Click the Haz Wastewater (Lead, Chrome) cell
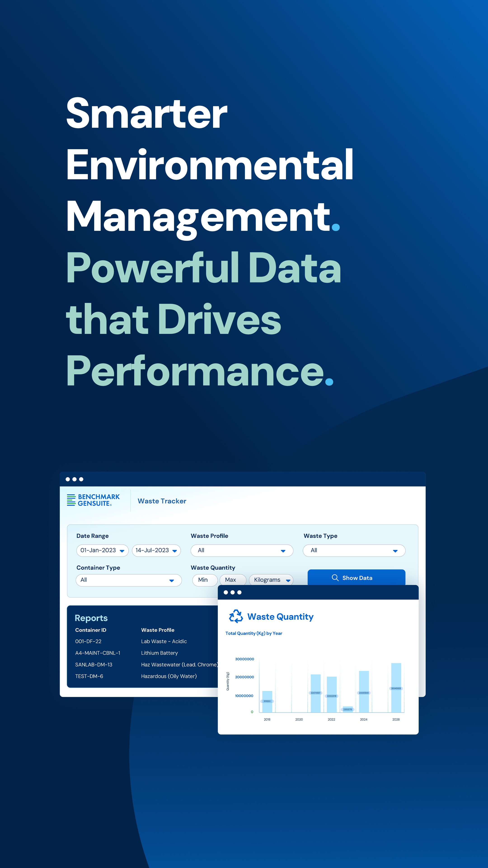Image resolution: width=488 pixels, height=868 pixels. (x=180, y=665)
